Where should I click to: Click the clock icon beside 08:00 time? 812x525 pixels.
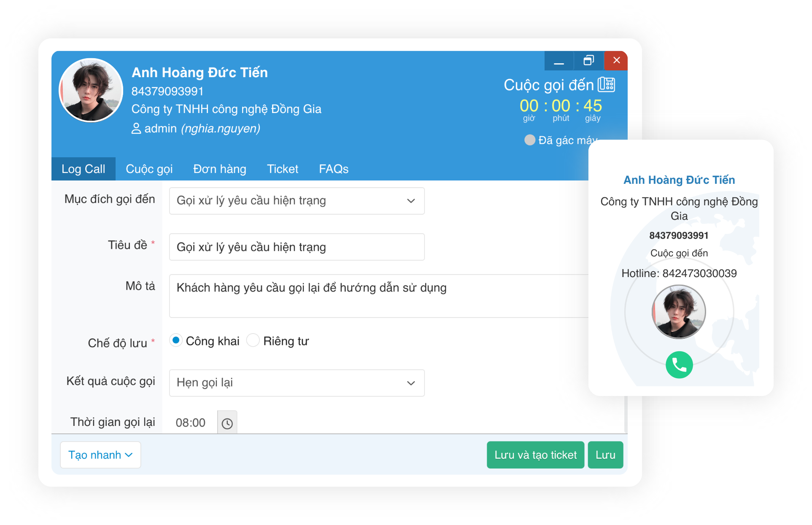point(227,423)
